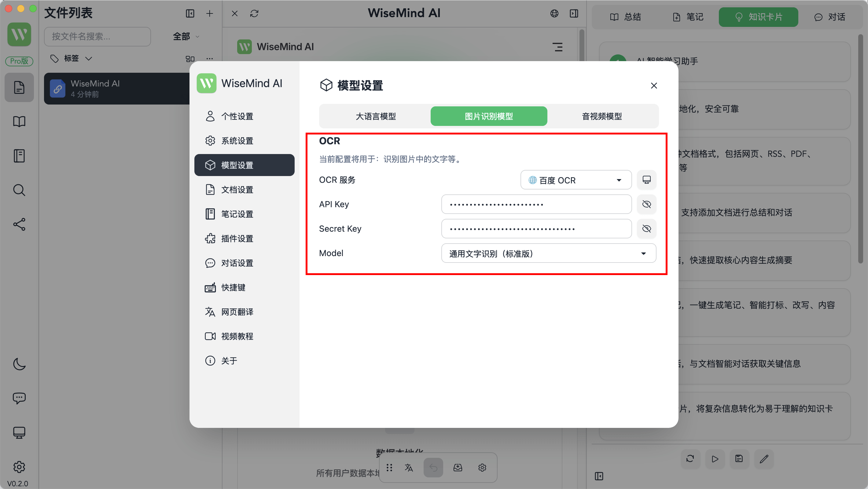Click the monitor icon next to OCR service

pos(646,180)
